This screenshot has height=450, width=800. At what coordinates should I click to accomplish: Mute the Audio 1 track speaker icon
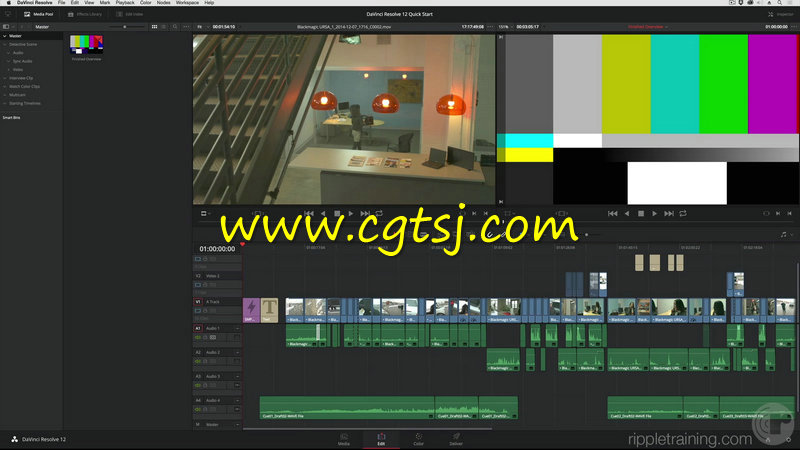pos(198,337)
